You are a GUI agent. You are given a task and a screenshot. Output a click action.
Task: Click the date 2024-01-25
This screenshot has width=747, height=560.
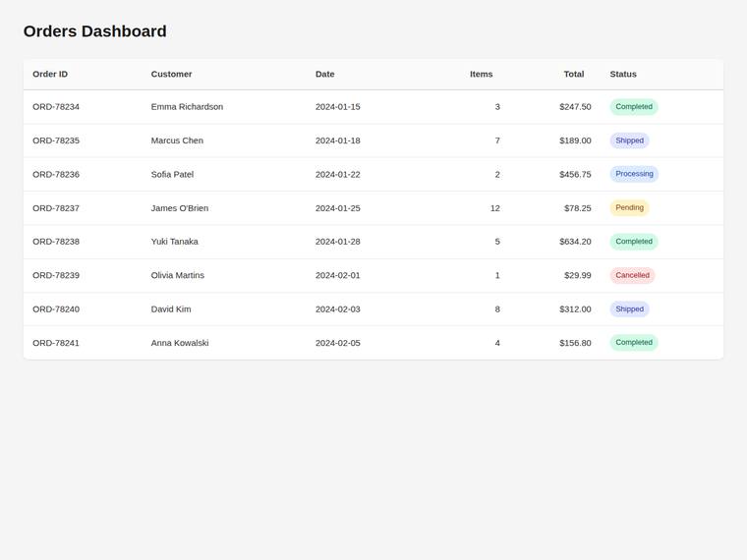pyautogui.click(x=338, y=208)
